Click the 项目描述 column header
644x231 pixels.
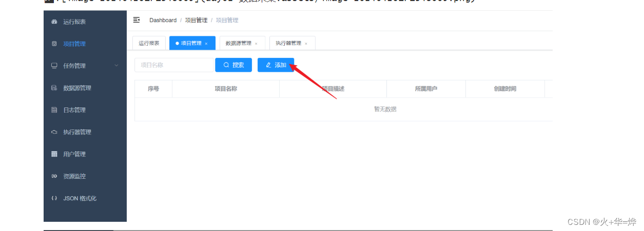tap(333, 89)
